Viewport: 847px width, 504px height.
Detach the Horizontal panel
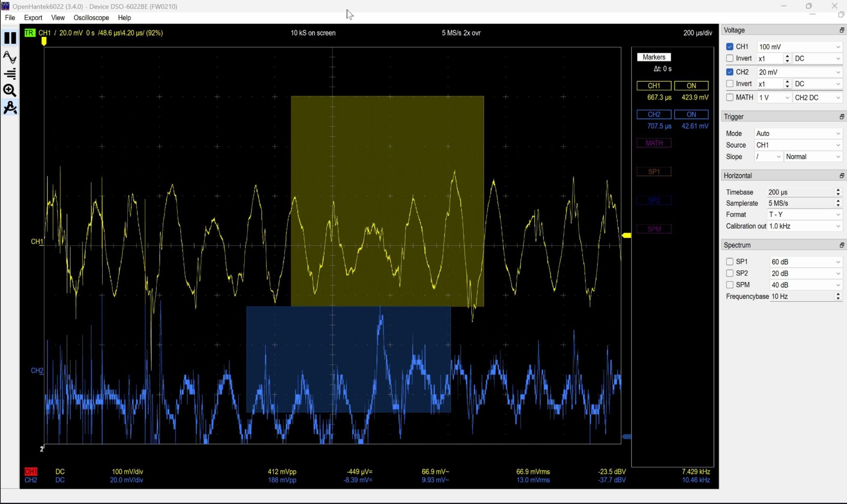click(841, 175)
